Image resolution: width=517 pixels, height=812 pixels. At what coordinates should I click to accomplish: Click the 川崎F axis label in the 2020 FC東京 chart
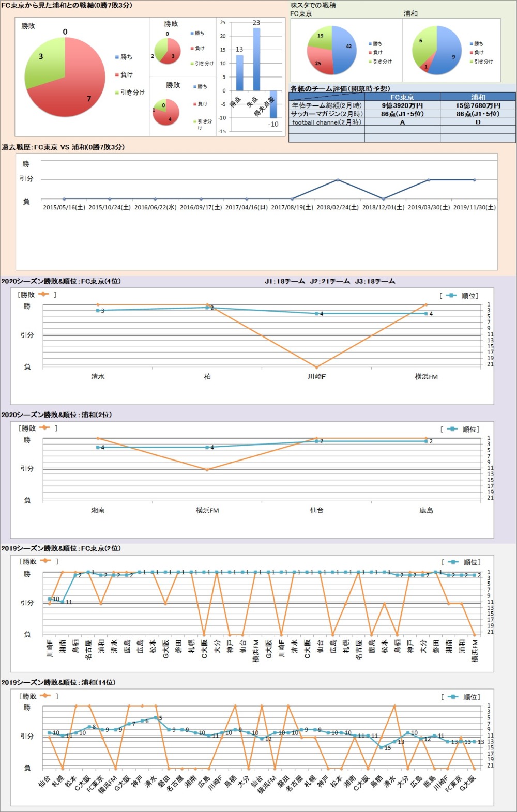point(316,377)
